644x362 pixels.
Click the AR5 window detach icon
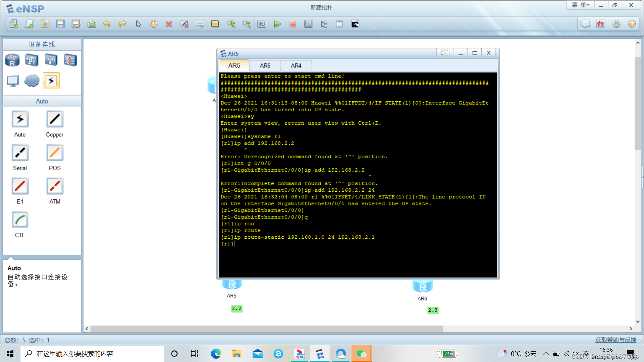click(x=445, y=53)
